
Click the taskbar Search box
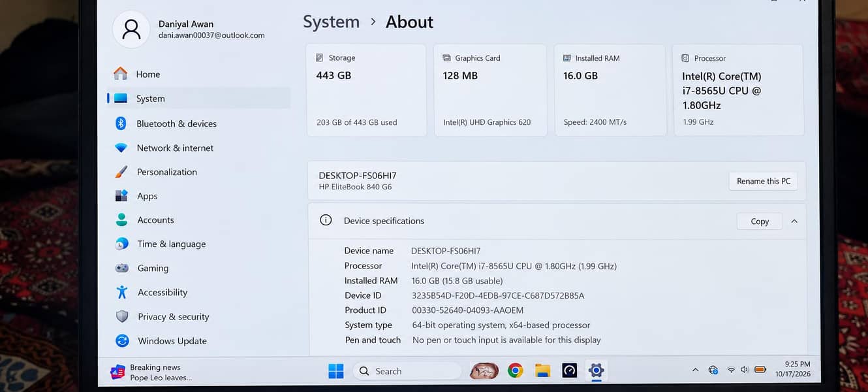tap(406, 371)
